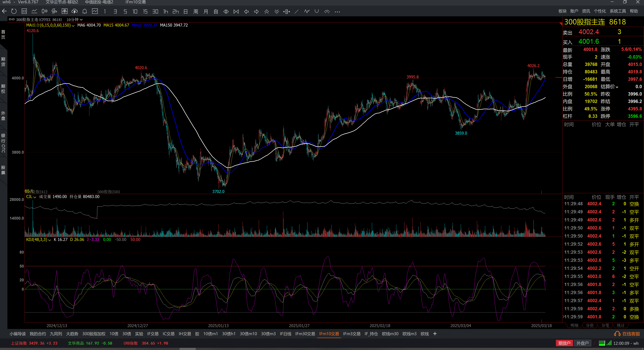The image size is (644, 350).
Task: Open the 统计 tab in trade panel
Action: click(x=620, y=325)
